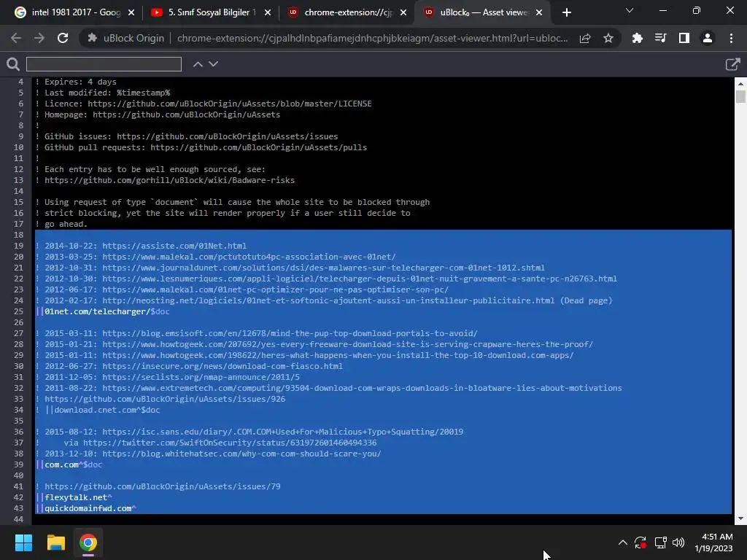This screenshot has height=560, width=747.
Task: Click the uAssets/issues/926 URL line
Action: [160, 399]
